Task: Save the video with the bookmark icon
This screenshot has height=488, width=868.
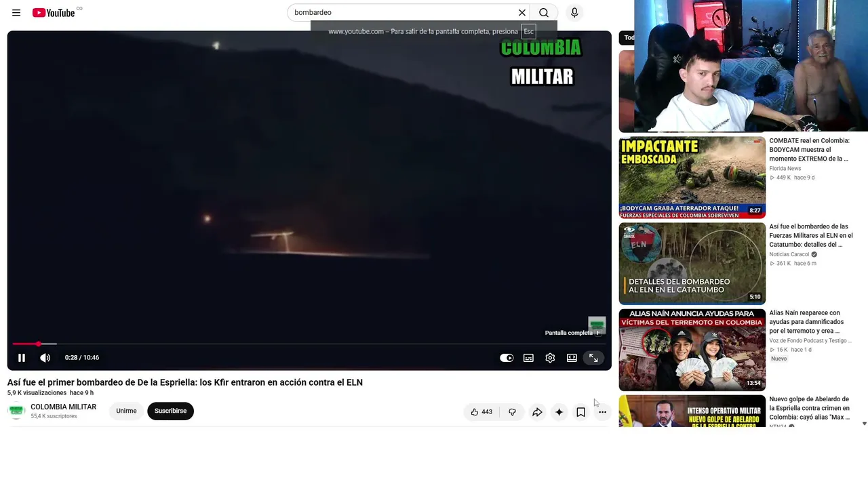Action: click(580, 411)
